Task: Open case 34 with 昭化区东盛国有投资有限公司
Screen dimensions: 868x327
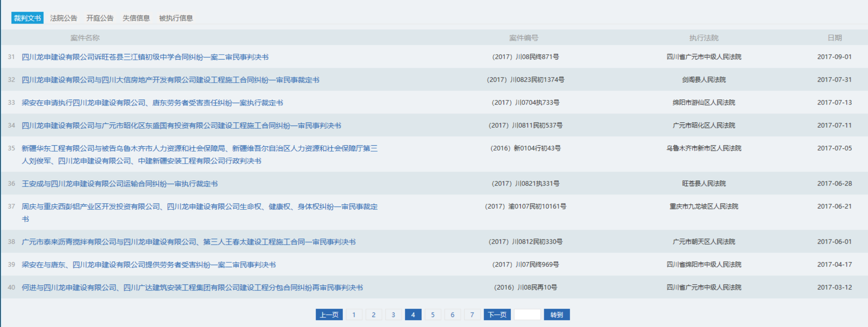Action: [x=181, y=126]
